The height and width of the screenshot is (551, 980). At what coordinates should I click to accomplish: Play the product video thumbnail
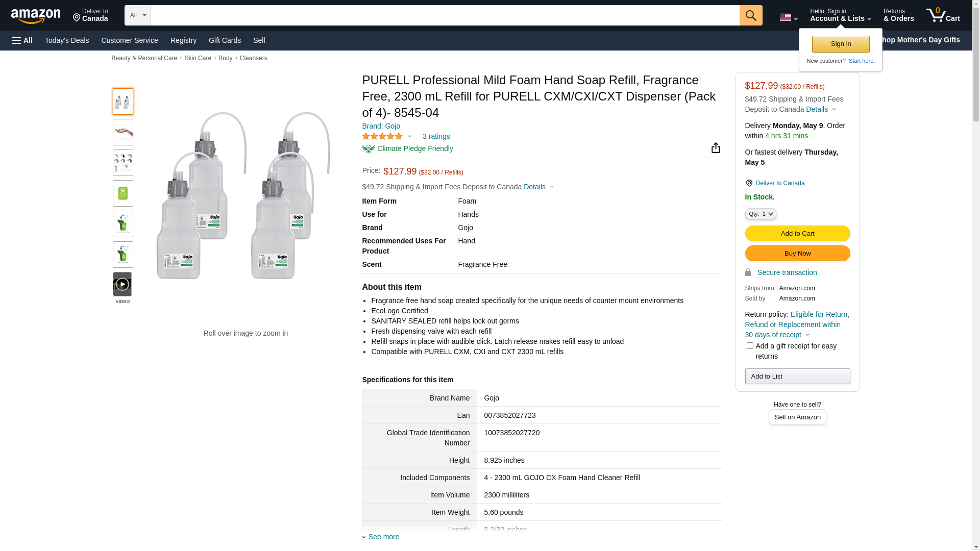pos(122,285)
